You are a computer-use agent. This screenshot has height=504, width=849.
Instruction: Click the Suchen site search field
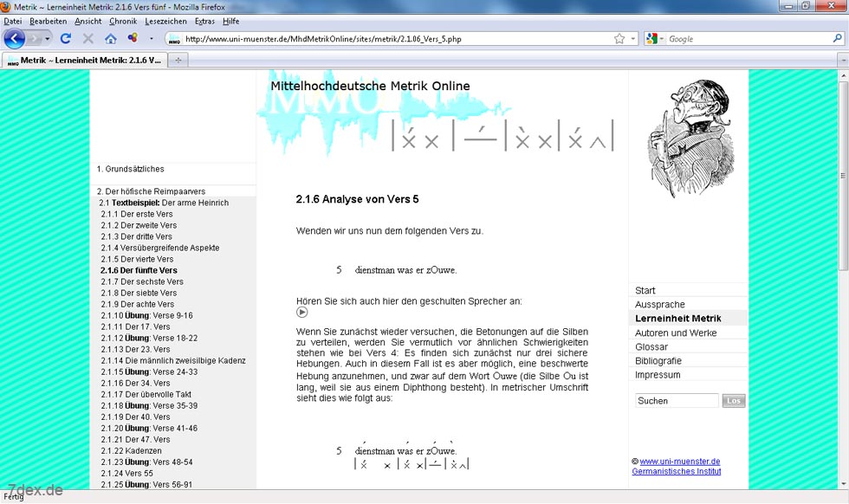pyautogui.click(x=677, y=401)
